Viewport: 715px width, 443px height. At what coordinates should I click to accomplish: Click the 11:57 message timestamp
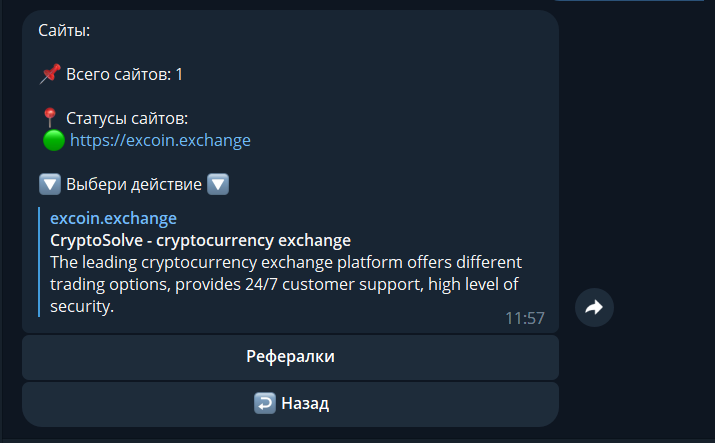524,318
